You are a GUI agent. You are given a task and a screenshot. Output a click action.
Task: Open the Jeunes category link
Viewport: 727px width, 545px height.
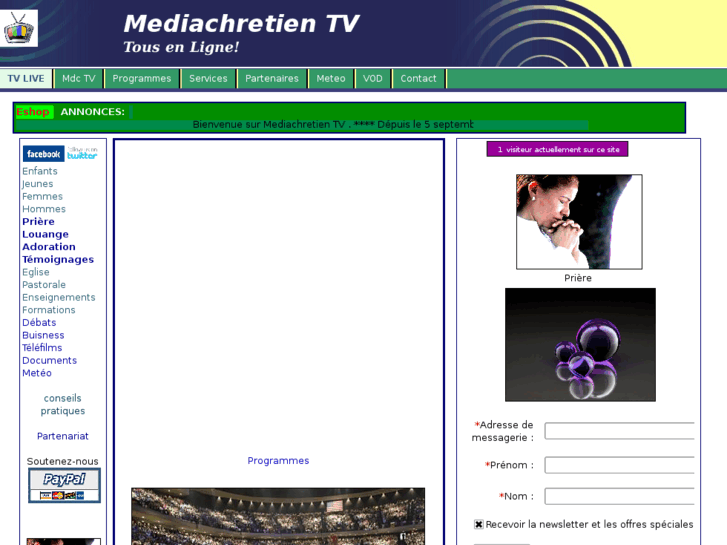pos(38,184)
